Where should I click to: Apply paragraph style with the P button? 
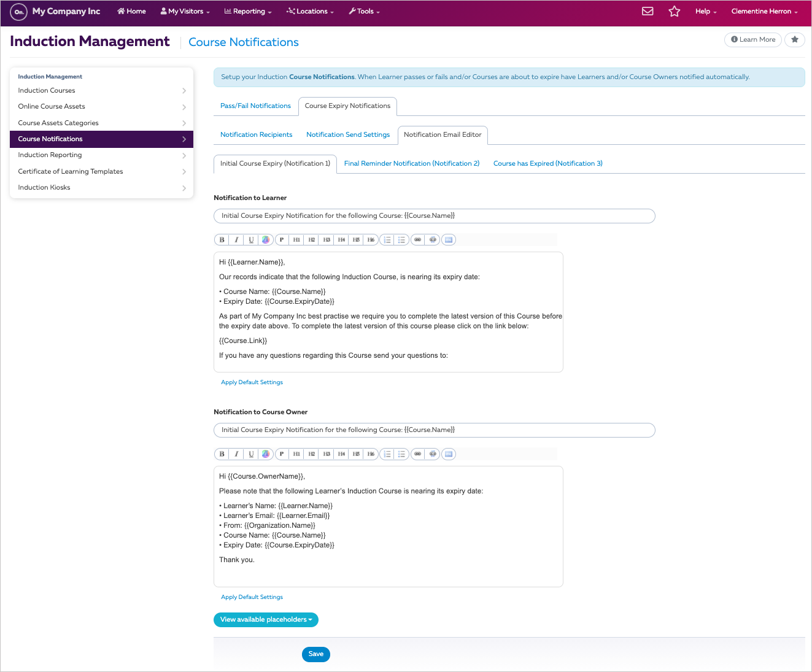(x=282, y=239)
